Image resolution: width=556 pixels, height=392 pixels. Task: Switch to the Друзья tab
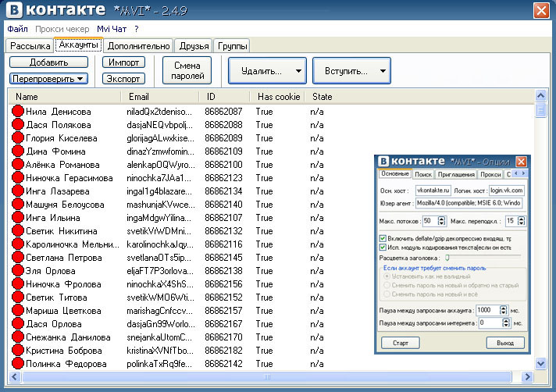click(194, 46)
